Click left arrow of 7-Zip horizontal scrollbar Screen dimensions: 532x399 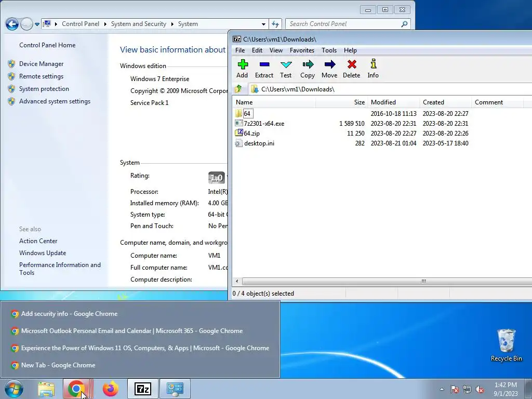(237, 281)
